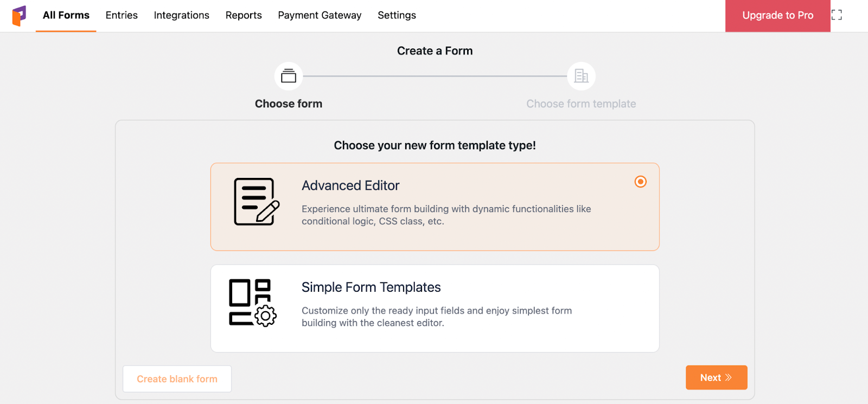
Task: Open the All Forms tab
Action: [x=66, y=16]
